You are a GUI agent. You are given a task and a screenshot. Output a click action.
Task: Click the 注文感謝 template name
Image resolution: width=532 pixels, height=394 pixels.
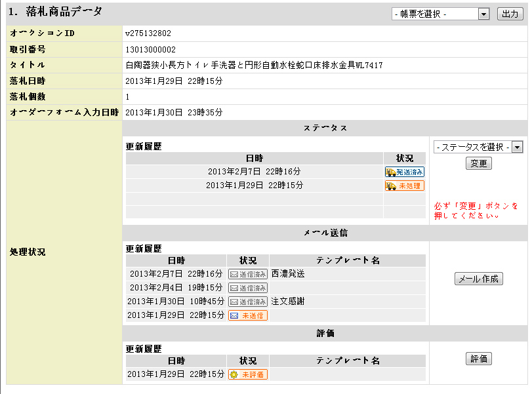tap(288, 302)
